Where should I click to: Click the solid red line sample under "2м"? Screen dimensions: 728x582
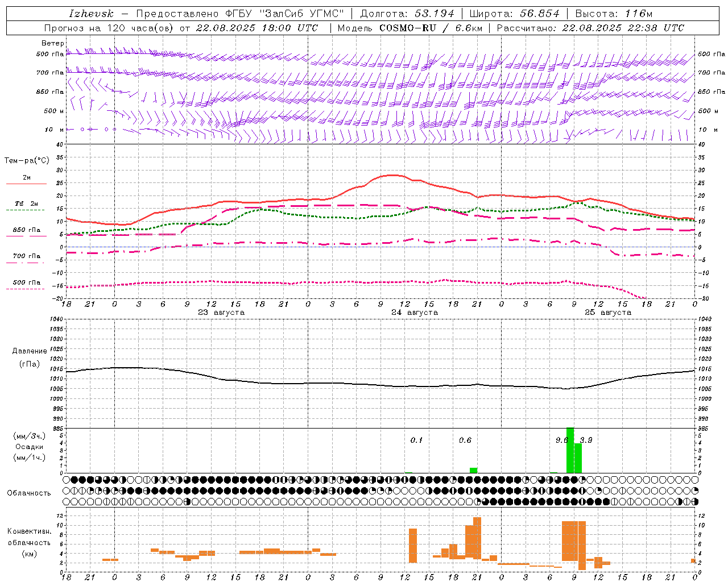pyautogui.click(x=26, y=184)
